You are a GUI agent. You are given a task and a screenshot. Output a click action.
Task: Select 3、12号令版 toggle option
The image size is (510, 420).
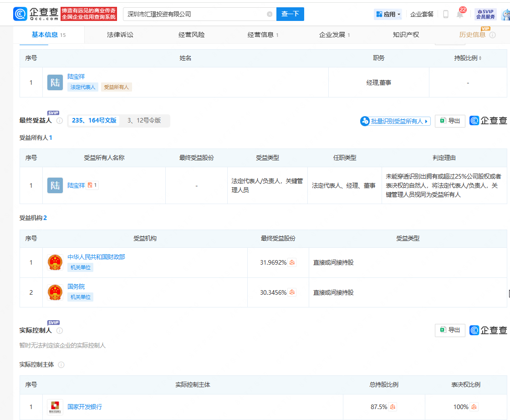pos(144,121)
